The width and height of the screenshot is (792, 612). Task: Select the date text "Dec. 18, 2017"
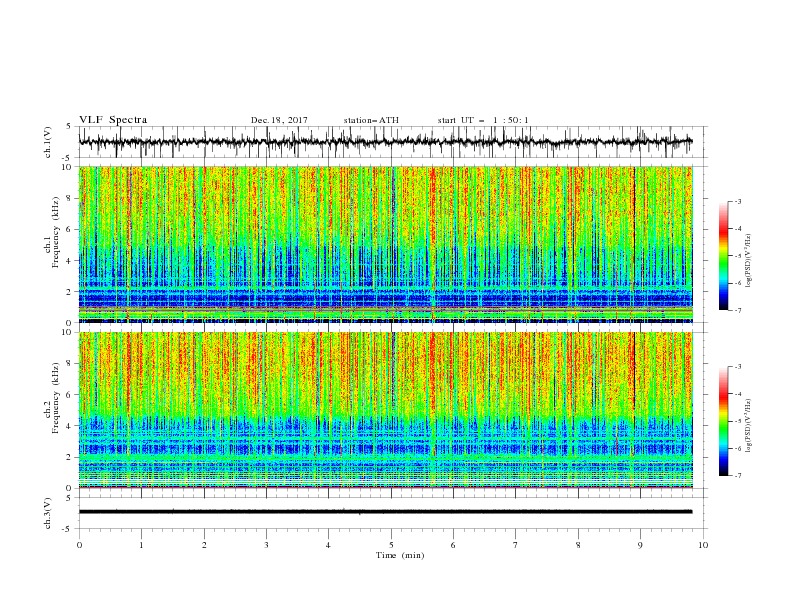tap(279, 120)
